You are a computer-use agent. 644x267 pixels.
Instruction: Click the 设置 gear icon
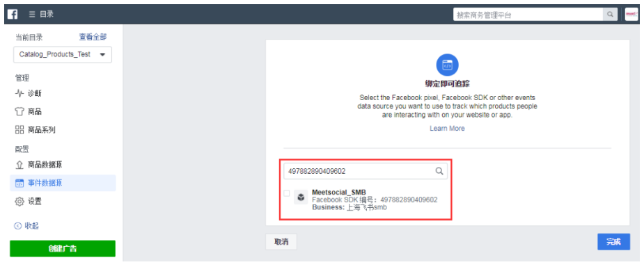click(19, 202)
